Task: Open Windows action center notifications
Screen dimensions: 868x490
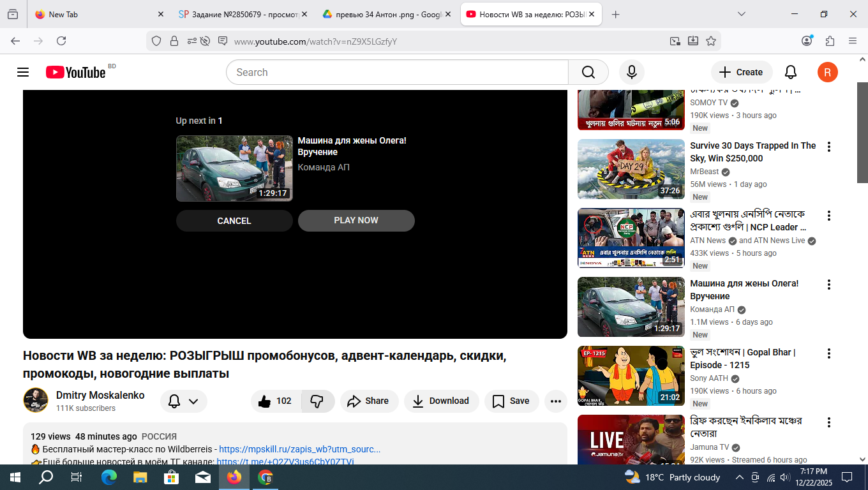Action: tap(847, 477)
